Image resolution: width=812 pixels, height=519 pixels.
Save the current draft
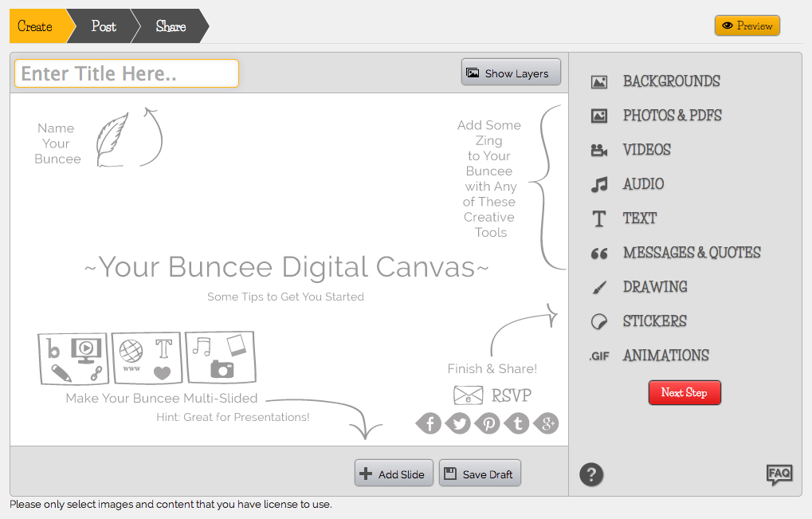(x=480, y=473)
